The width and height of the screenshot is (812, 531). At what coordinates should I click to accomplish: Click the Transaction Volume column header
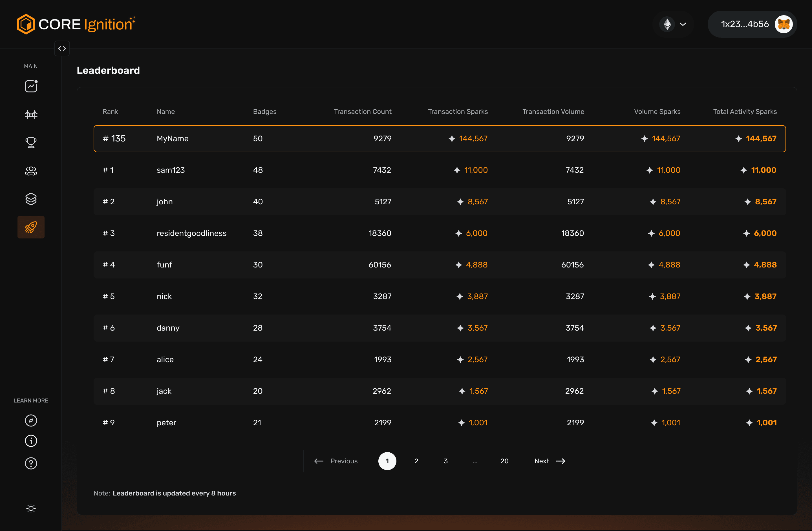553,112
